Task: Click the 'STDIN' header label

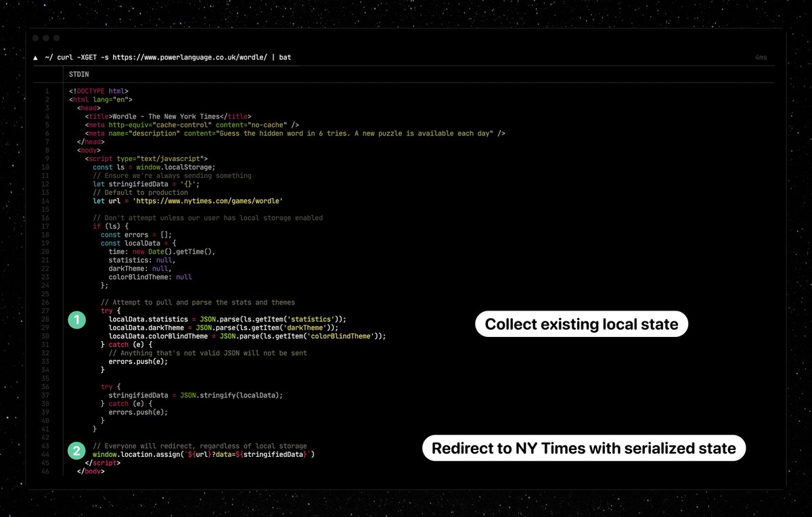Action: [x=79, y=74]
